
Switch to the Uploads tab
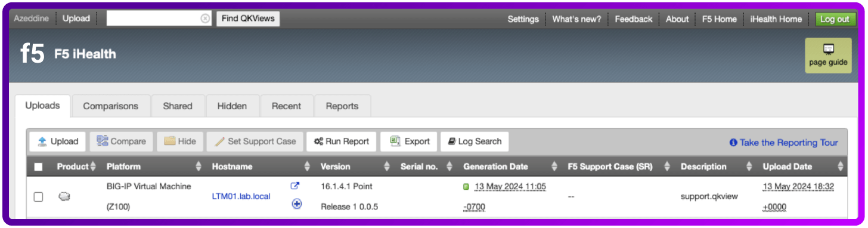tap(43, 106)
